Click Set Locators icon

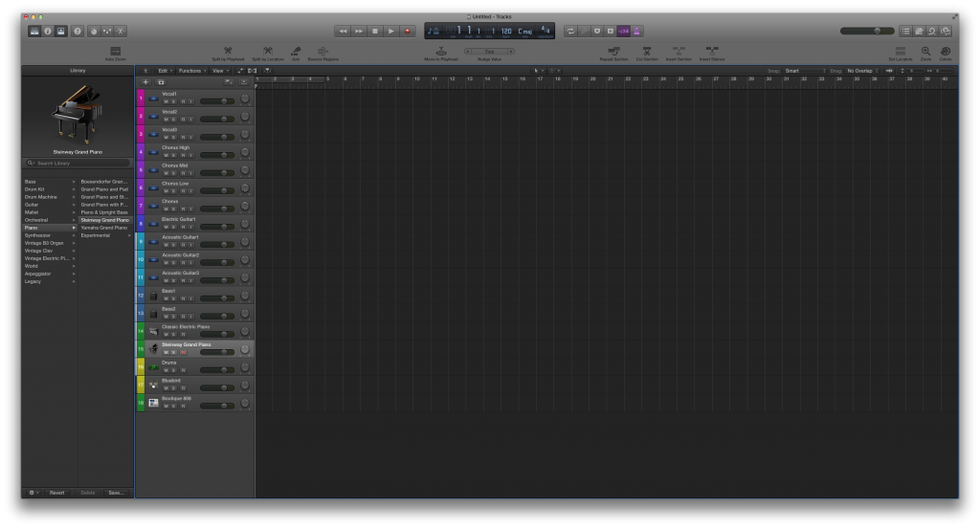click(900, 52)
